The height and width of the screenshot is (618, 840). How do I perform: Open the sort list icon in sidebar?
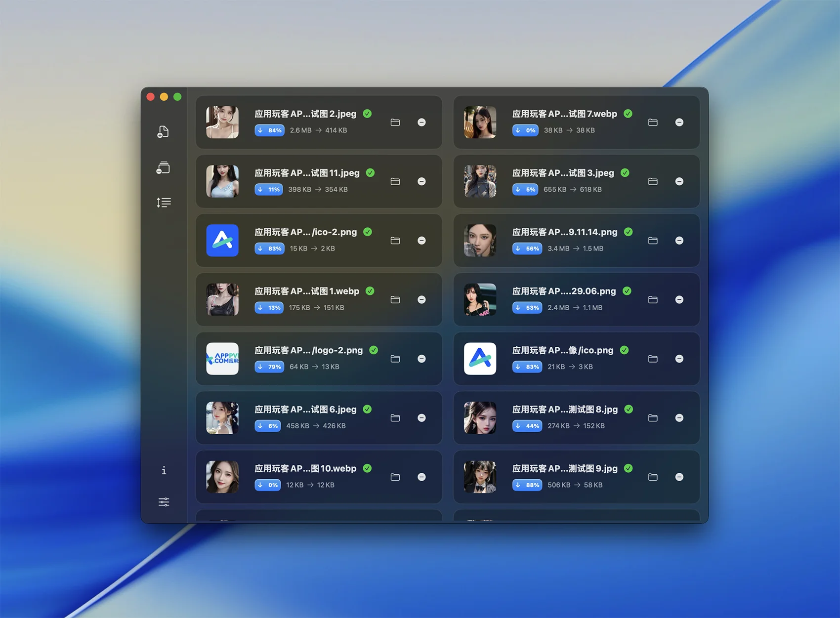(164, 203)
